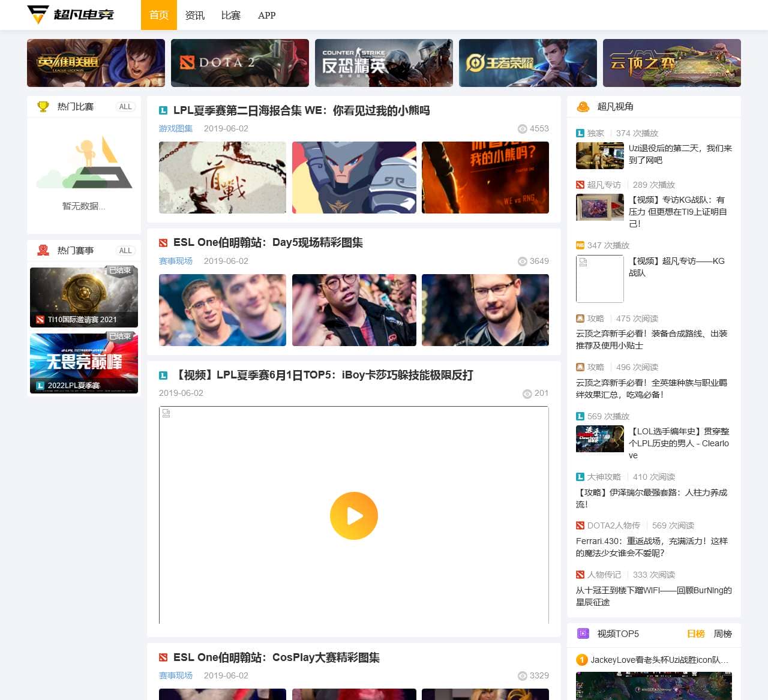
Task: Open the APP navigation tab
Action: (x=267, y=15)
